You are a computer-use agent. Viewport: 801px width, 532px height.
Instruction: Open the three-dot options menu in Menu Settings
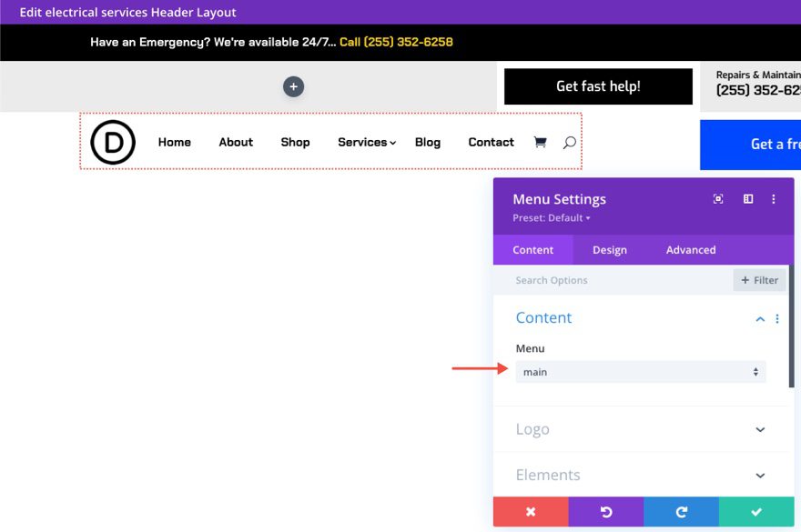[x=774, y=198]
